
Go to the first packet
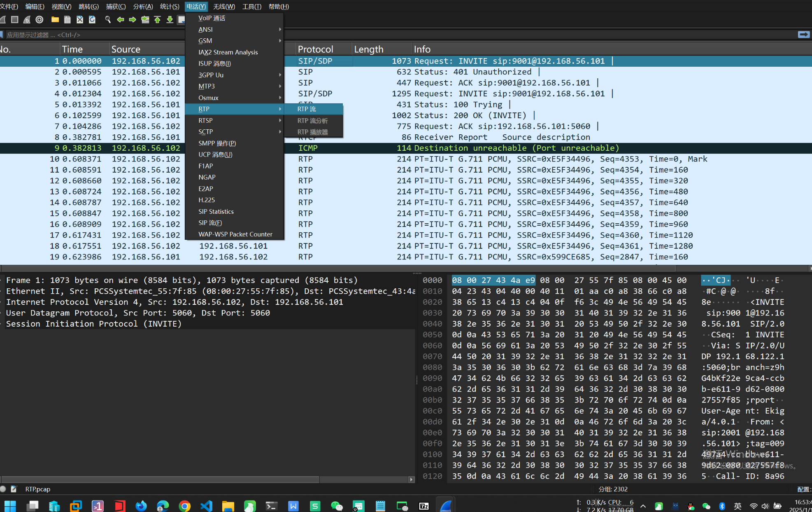pos(157,19)
